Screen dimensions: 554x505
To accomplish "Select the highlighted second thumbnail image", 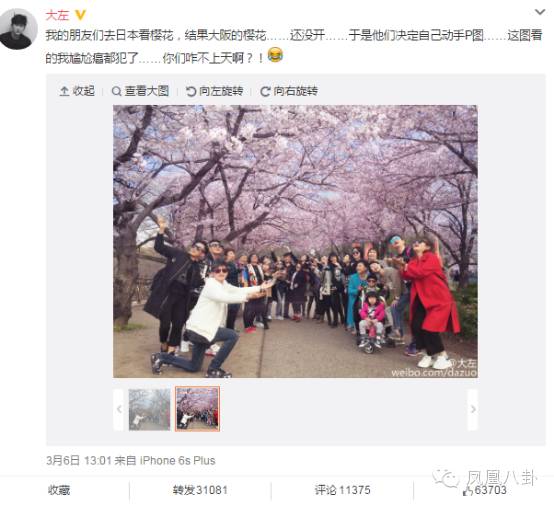I will click(198, 409).
